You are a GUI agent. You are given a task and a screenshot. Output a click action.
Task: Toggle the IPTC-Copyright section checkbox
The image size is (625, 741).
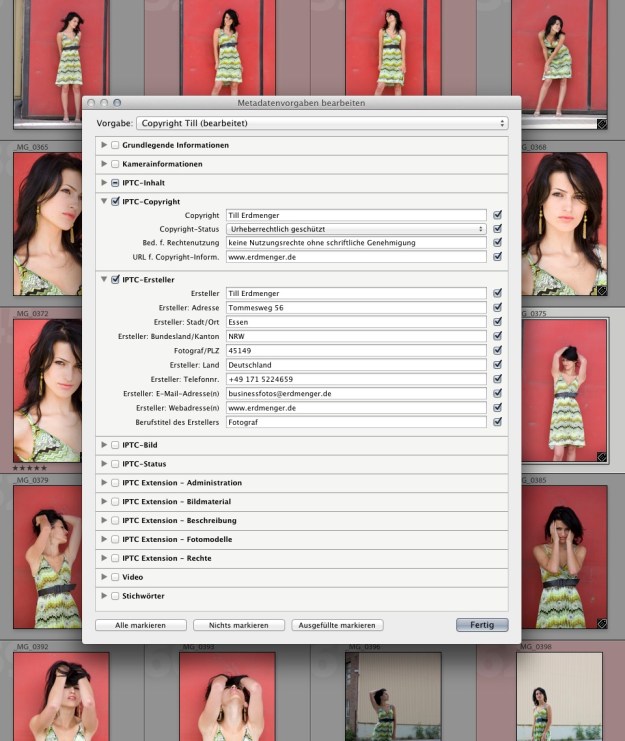click(x=115, y=202)
